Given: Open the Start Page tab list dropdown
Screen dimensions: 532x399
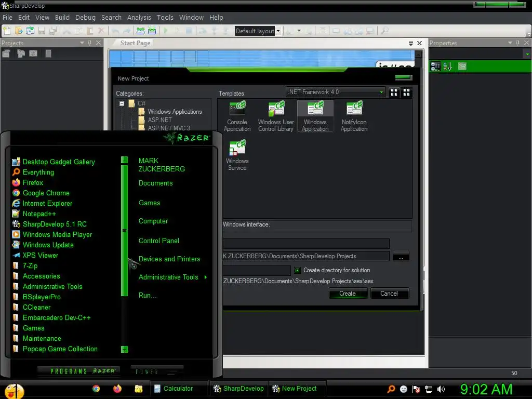Looking at the screenshot, I should coord(411,44).
